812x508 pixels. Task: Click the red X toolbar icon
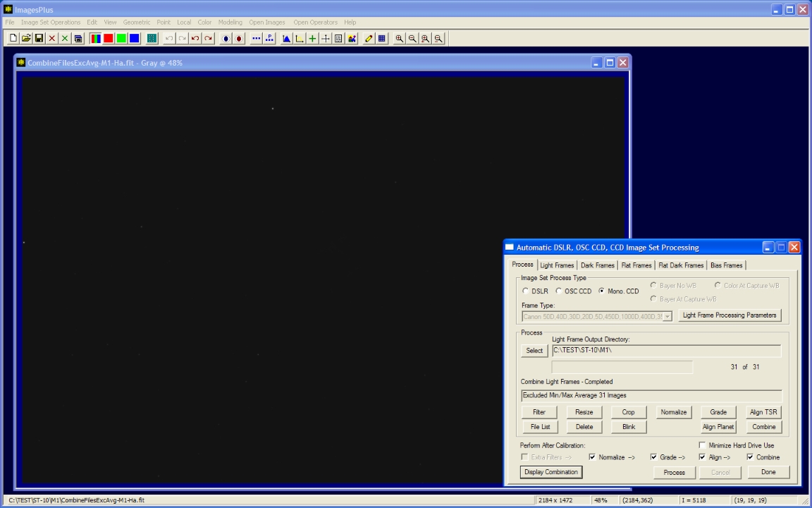pyautogui.click(x=51, y=38)
